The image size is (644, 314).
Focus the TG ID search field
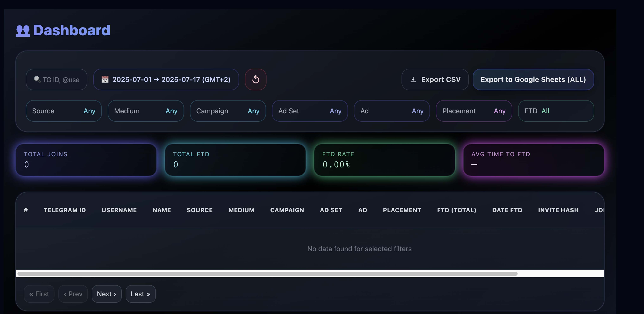[56, 79]
